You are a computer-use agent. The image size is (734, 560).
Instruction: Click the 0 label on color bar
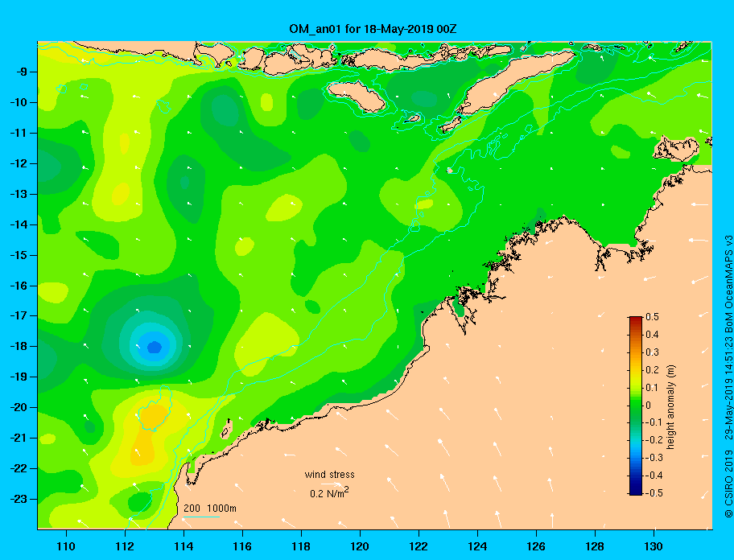tap(649, 406)
